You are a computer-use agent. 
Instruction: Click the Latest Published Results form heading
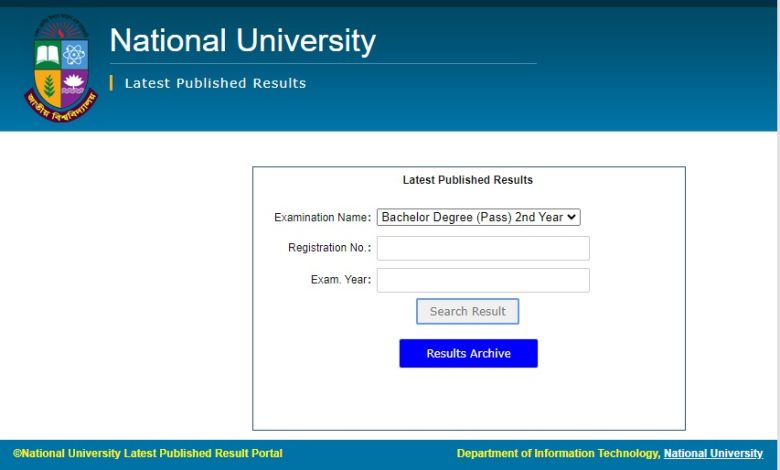(468, 180)
